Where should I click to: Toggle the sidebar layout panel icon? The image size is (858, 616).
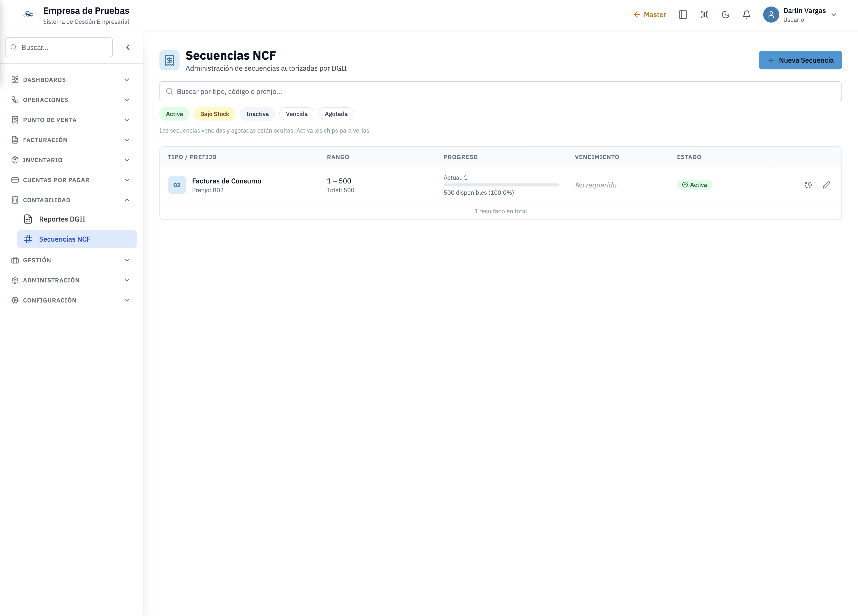point(683,15)
